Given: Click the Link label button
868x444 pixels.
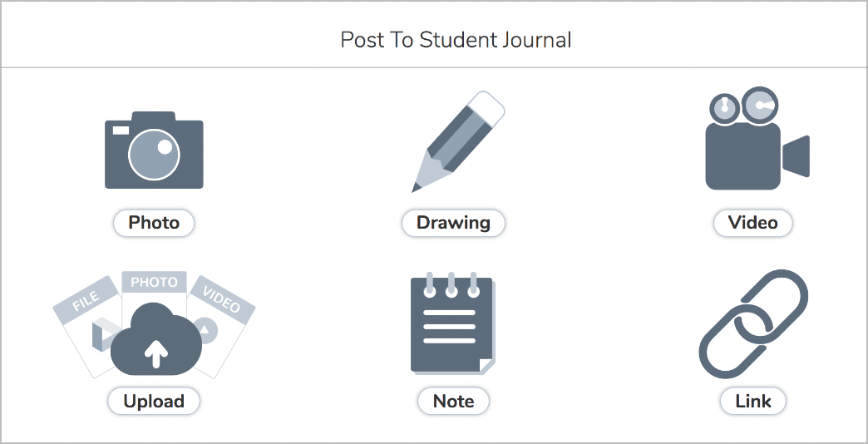Looking at the screenshot, I should point(752,401).
